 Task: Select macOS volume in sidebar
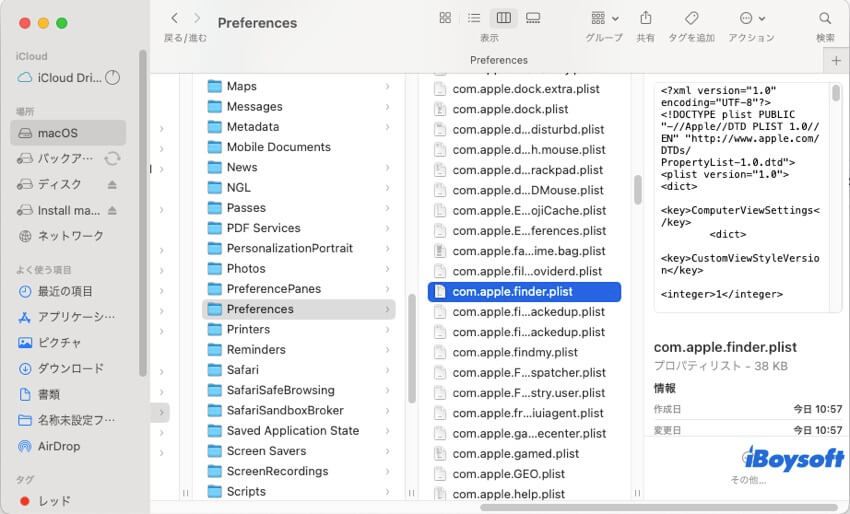[x=68, y=133]
